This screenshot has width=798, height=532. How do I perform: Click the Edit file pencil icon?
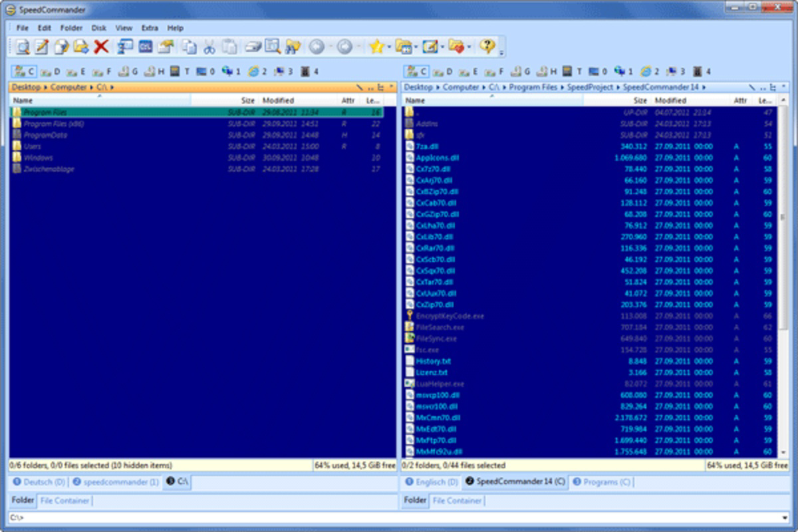point(42,47)
